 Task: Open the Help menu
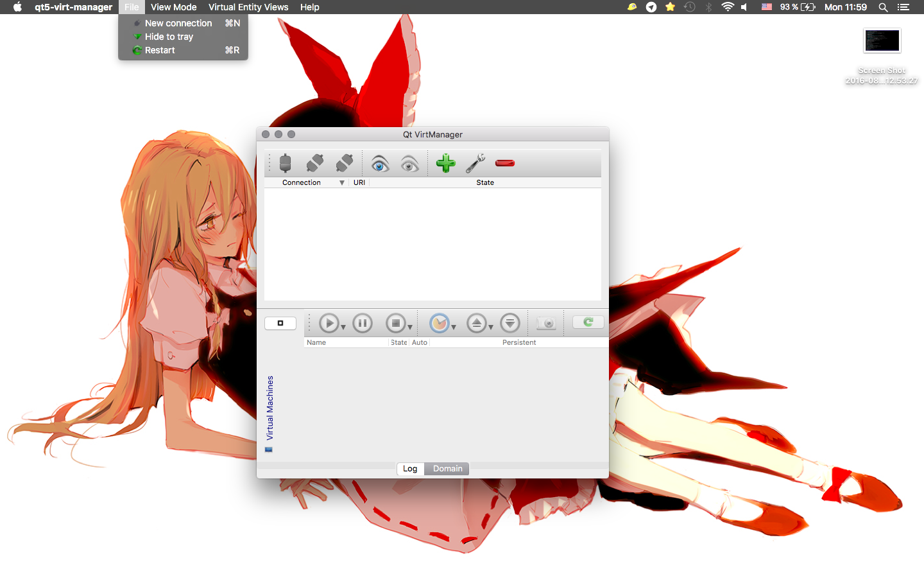(x=310, y=7)
